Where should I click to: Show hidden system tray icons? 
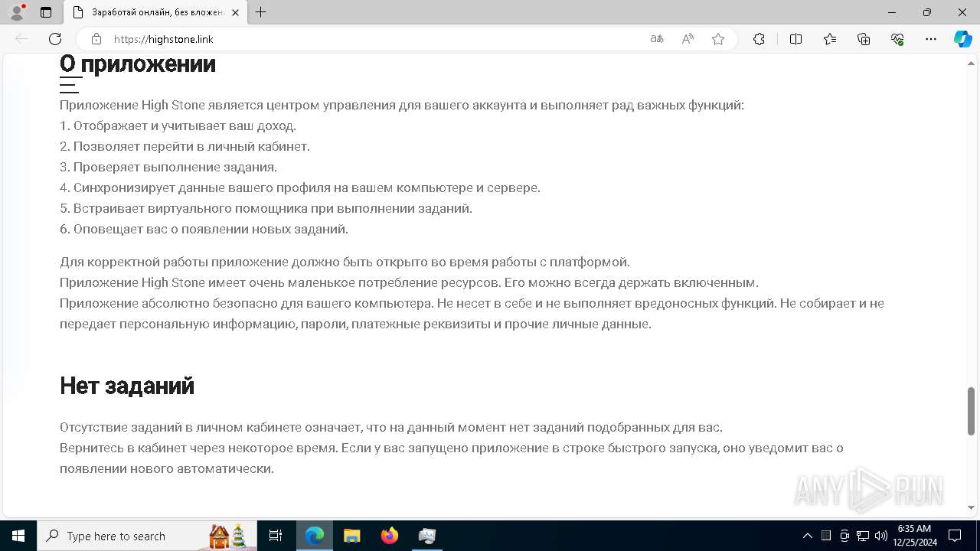[x=808, y=536]
